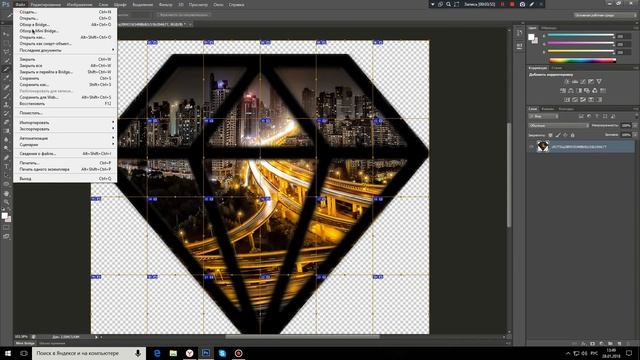Switch to the Стили tab

click(x=557, y=68)
